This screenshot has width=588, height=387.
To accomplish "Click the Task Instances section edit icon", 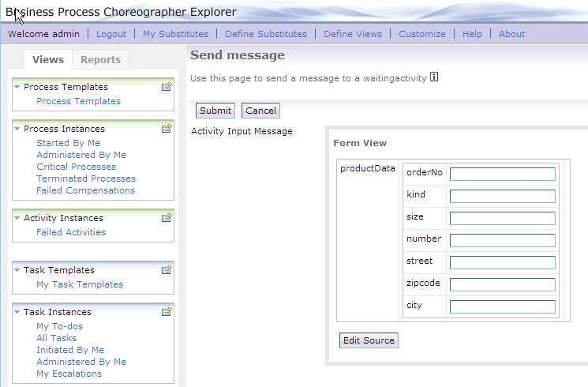I will [x=167, y=311].
